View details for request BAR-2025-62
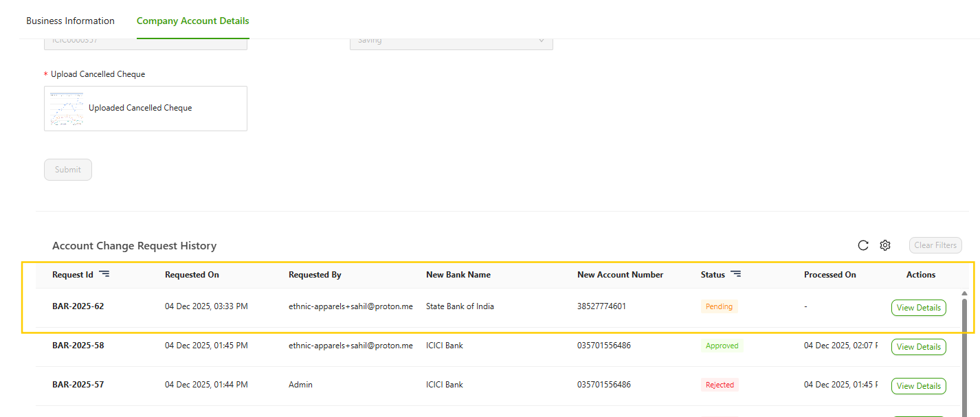 coord(918,308)
